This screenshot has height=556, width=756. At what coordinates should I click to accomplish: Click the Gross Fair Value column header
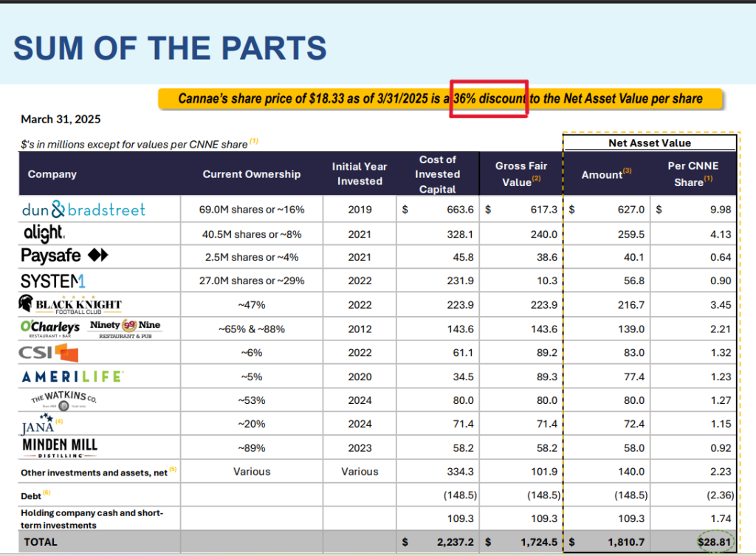pyautogui.click(x=520, y=174)
